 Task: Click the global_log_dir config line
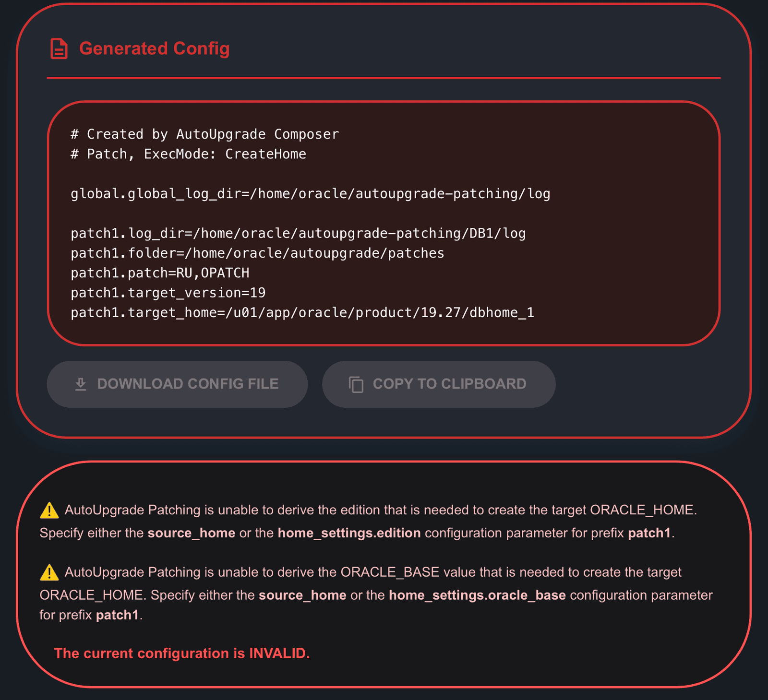pos(310,194)
